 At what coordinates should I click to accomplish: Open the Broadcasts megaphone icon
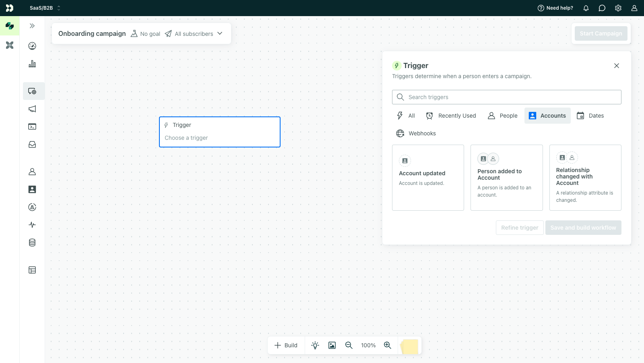[32, 109]
